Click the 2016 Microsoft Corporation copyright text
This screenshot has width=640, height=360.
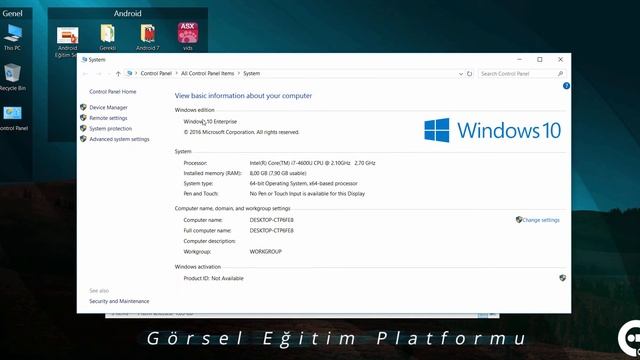click(241, 132)
